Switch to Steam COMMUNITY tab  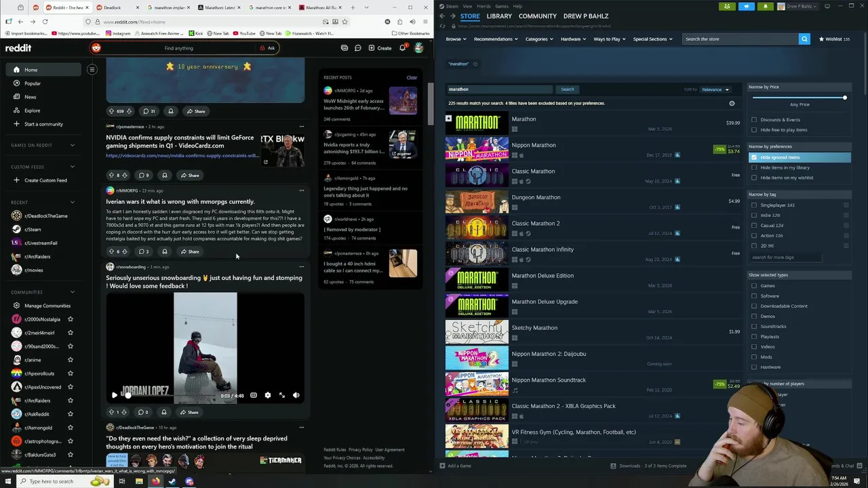tap(537, 16)
